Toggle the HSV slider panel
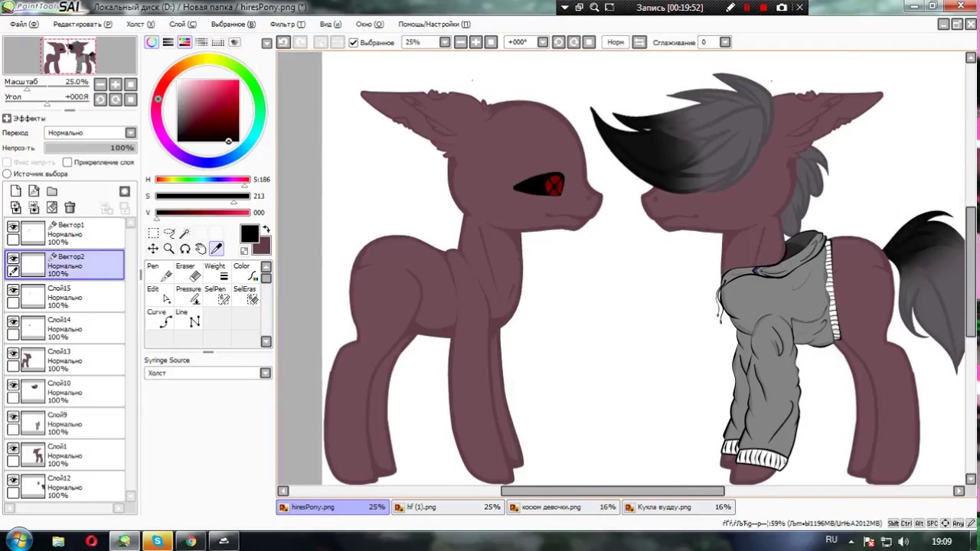The width and height of the screenshot is (980, 551). (185, 42)
